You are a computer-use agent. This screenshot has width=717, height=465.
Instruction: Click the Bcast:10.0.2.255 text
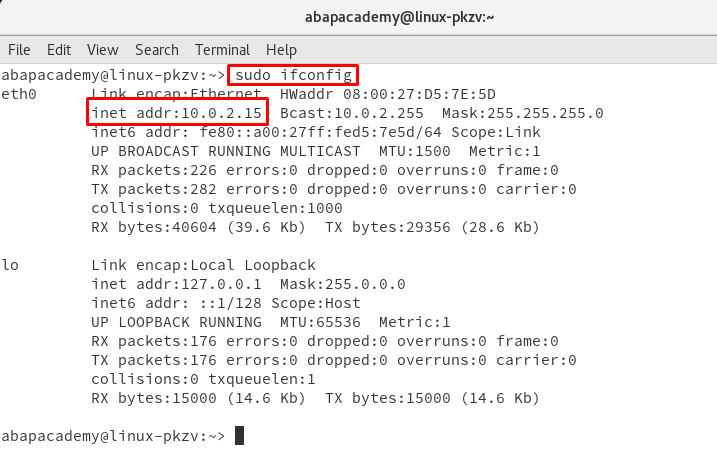click(352, 113)
